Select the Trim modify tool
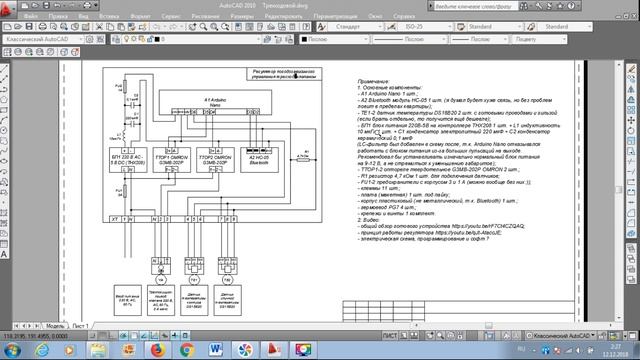 pos(631,161)
